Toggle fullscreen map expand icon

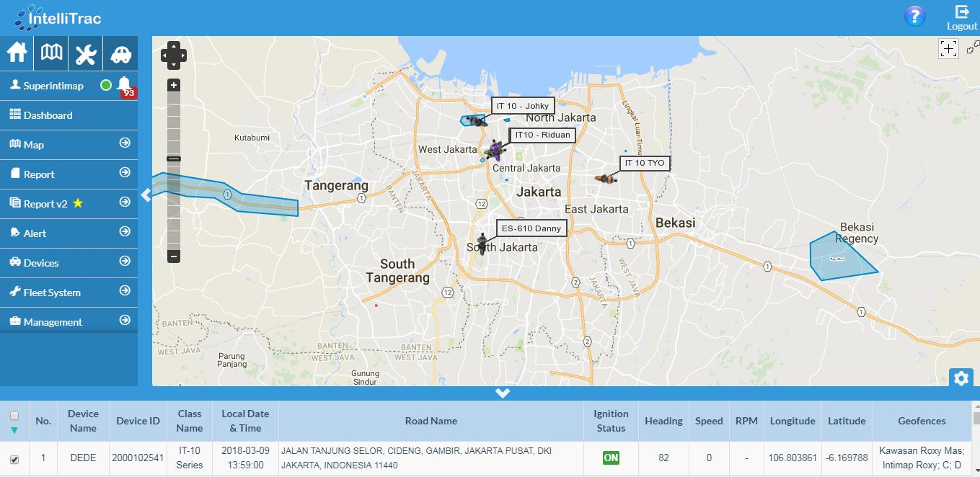pyautogui.click(x=972, y=48)
